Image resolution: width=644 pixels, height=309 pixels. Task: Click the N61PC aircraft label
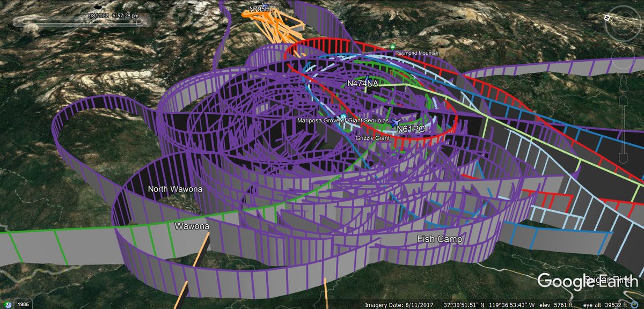coord(411,129)
